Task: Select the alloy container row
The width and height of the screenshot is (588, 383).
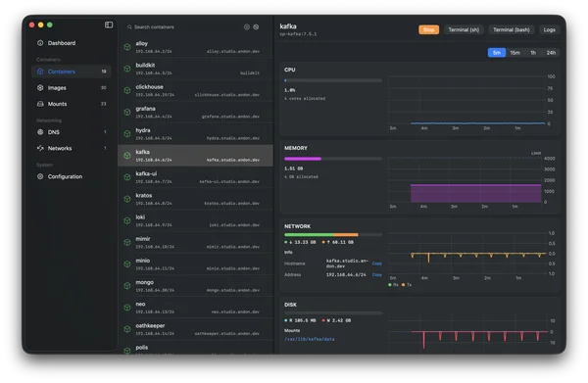Action: pyautogui.click(x=195, y=47)
